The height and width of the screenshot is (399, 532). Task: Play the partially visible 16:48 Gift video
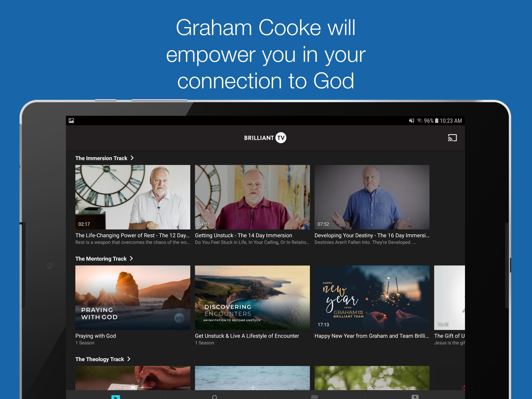pyautogui.click(x=449, y=298)
